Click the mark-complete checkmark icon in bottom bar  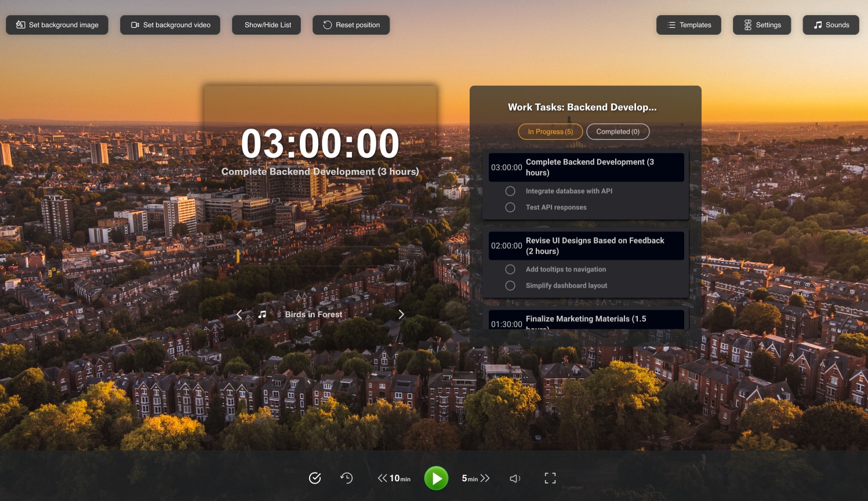(315, 478)
